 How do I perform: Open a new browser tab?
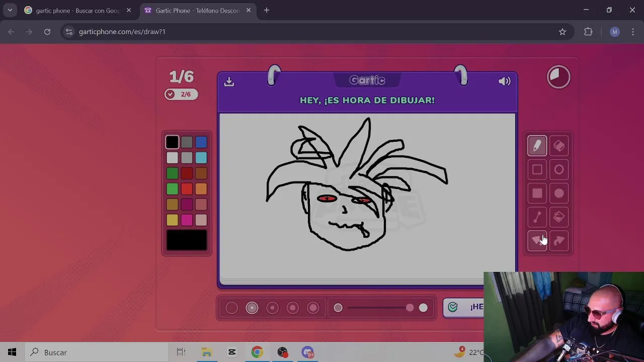[267, 10]
